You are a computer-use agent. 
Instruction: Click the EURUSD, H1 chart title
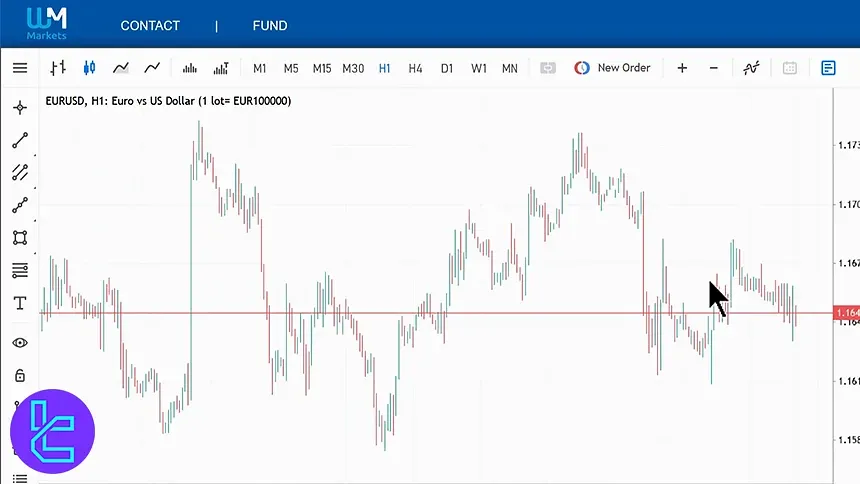coord(168,101)
